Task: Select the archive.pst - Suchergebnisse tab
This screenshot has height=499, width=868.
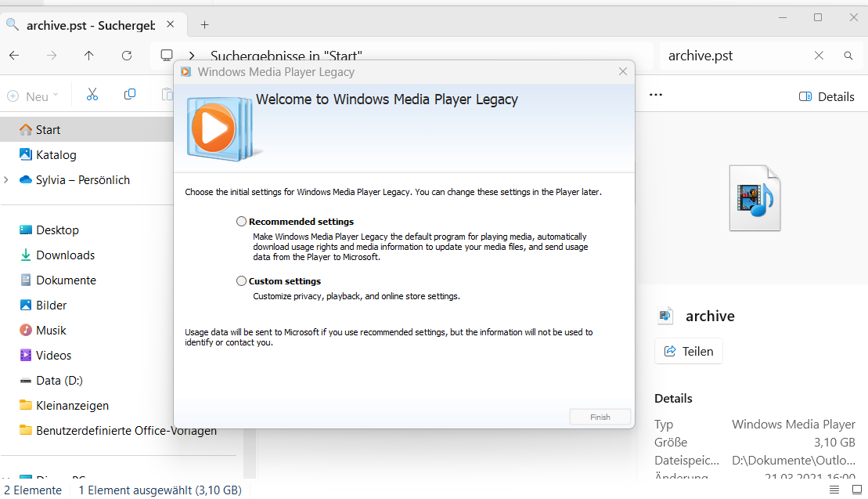Action: (91, 25)
